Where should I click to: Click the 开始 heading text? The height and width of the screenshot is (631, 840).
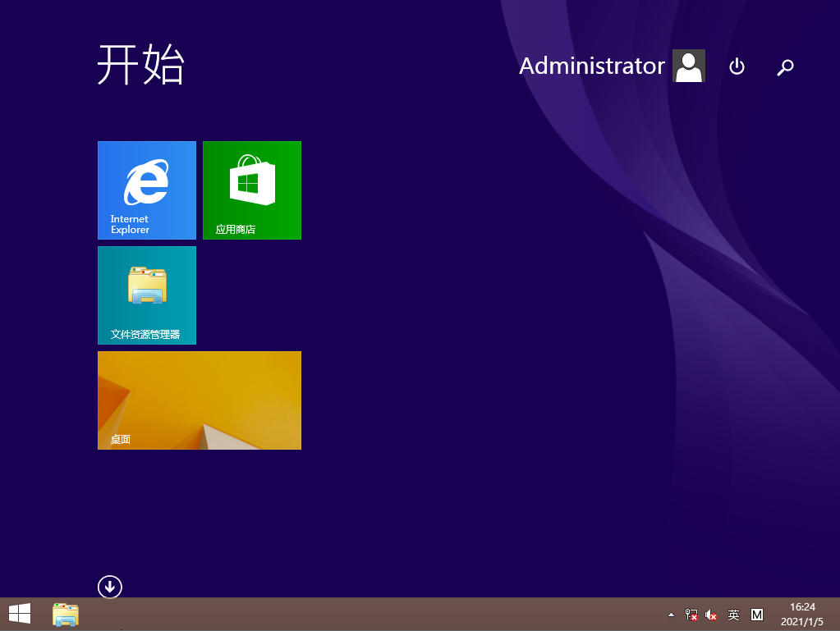click(x=140, y=65)
